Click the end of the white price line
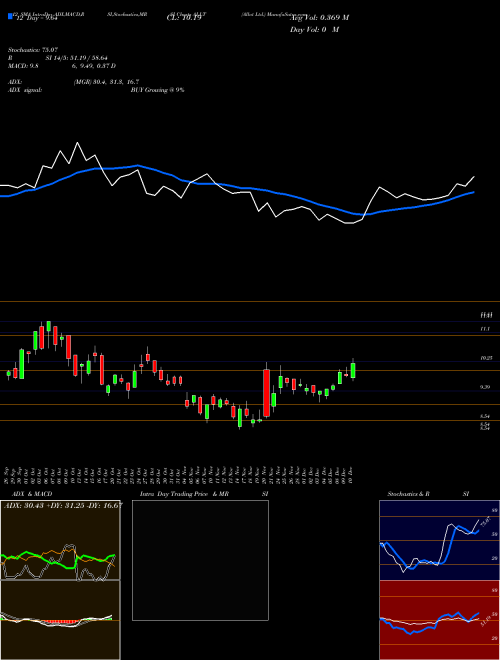This screenshot has height=660, width=500. (474, 177)
